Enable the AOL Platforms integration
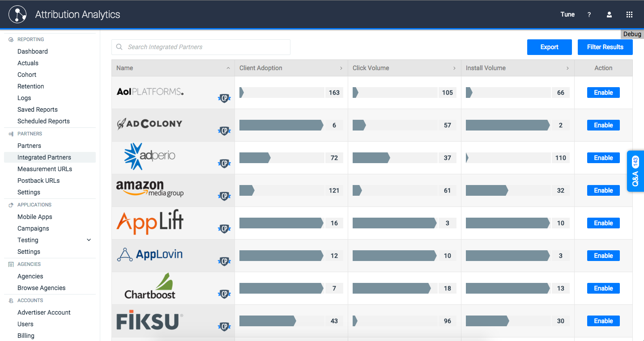644x341 pixels. pos(603,93)
